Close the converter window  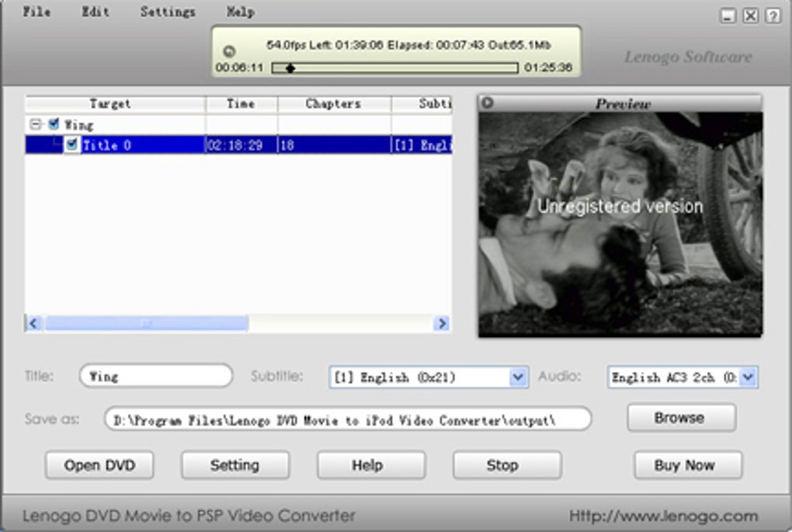tap(750, 16)
